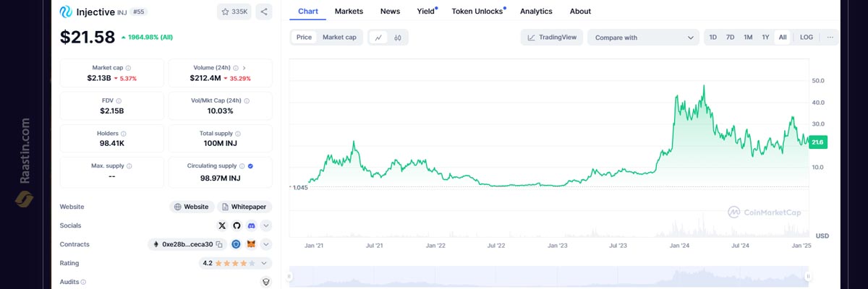Click the 10.03% Vol/Mkt Cap value

point(220,111)
